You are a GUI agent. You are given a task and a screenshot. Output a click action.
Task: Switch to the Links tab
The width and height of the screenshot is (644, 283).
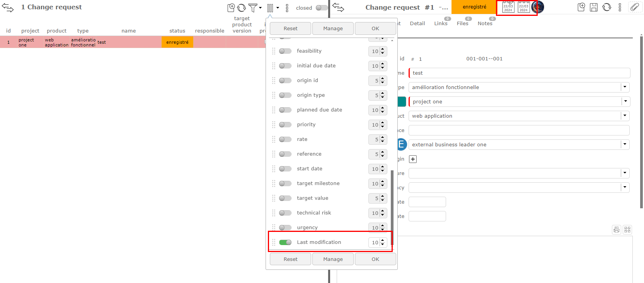[441, 24]
